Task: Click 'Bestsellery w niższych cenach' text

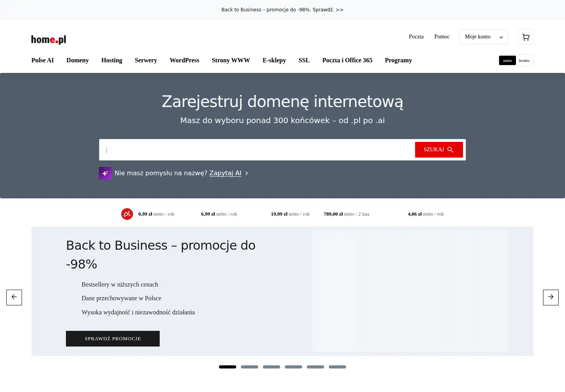Action: [x=120, y=285]
